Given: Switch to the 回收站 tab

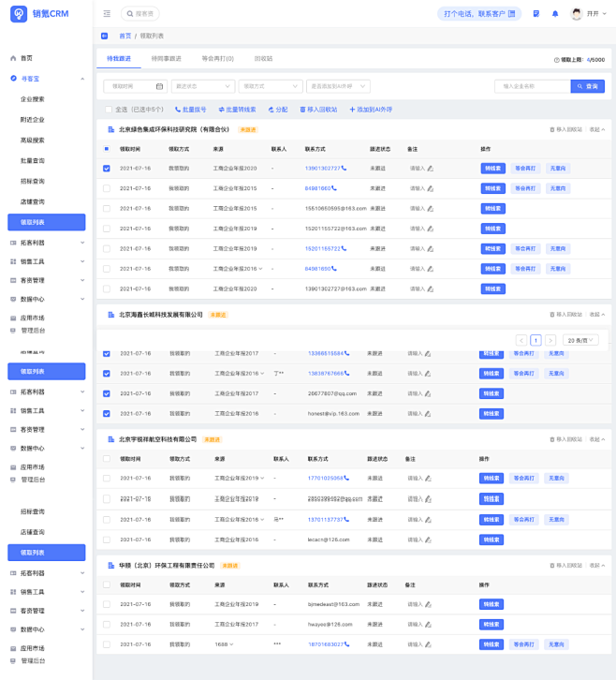Looking at the screenshot, I should [x=263, y=58].
